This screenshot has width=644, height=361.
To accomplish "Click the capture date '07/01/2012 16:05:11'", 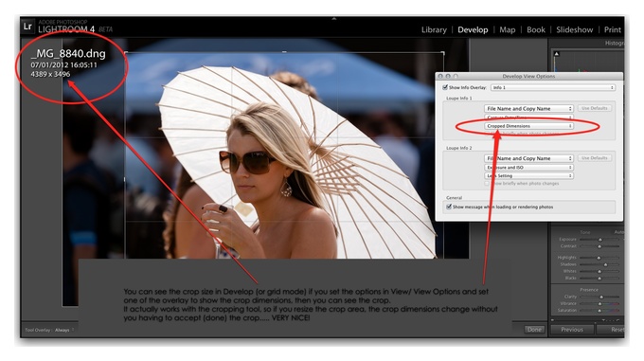I will (63, 64).
